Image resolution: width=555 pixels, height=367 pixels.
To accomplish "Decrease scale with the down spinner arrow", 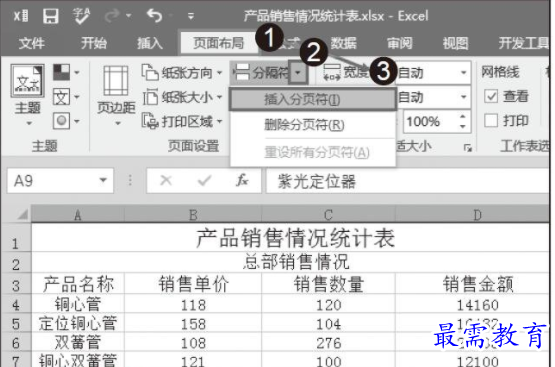I will (463, 126).
